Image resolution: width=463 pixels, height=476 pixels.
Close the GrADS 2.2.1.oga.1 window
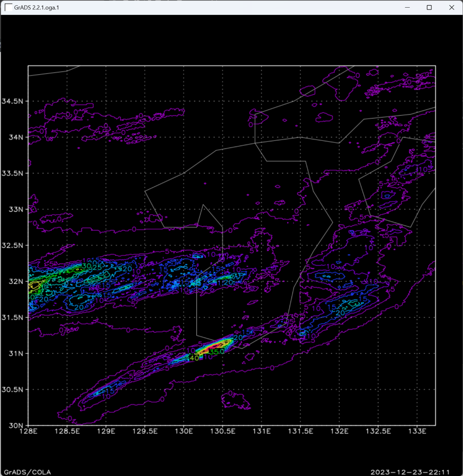(x=451, y=8)
